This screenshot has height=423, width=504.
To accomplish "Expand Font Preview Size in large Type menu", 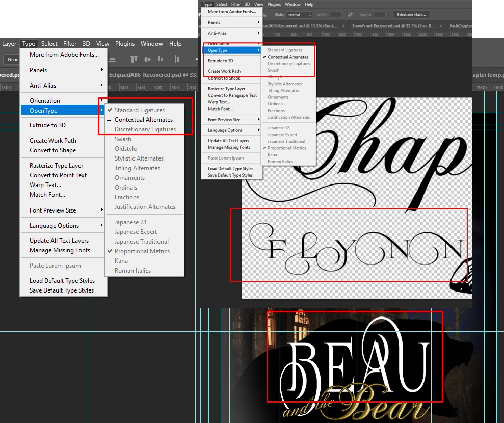I will click(101, 210).
